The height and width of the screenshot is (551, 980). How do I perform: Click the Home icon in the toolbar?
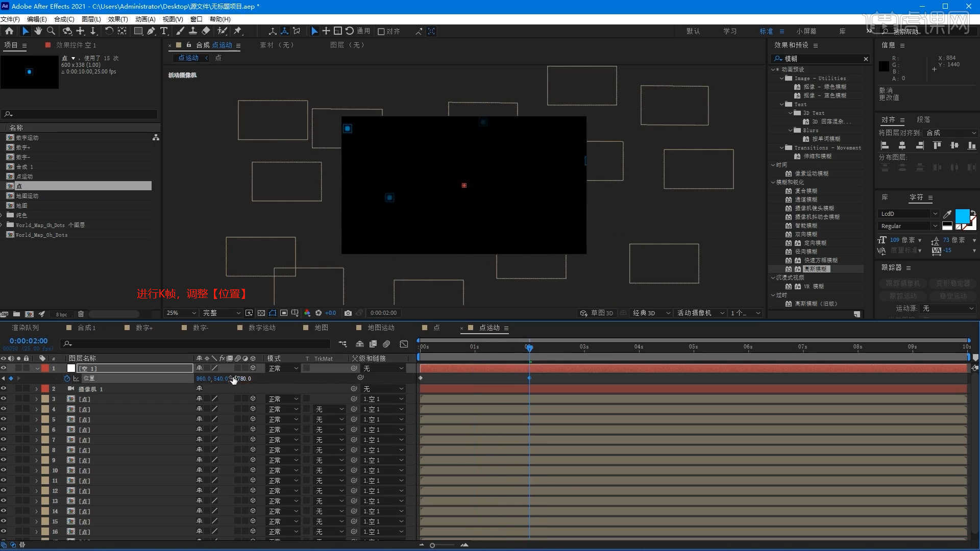[9, 31]
